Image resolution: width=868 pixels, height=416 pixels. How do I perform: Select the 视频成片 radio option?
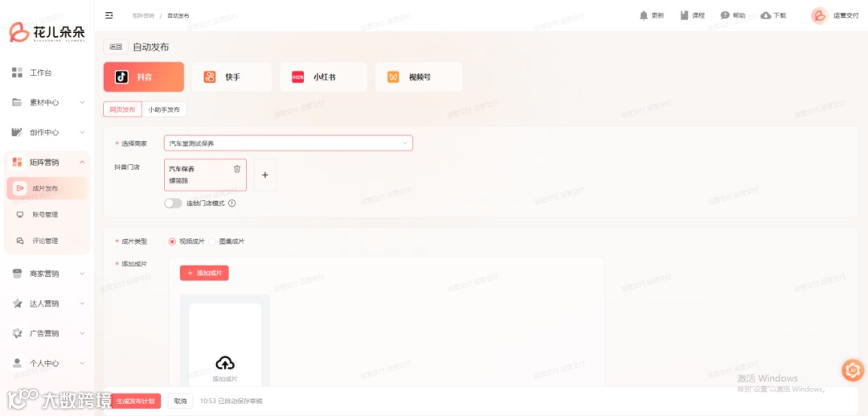tap(172, 241)
